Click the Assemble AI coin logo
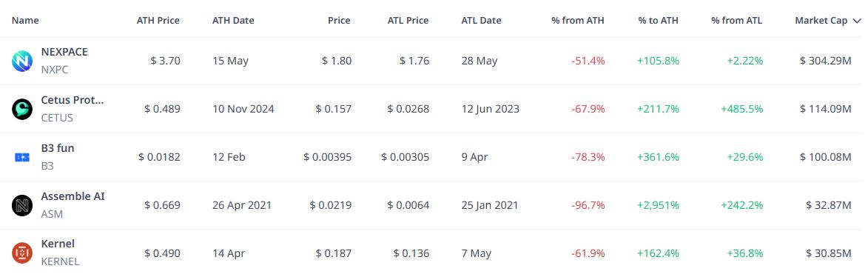The image size is (868, 277). tap(22, 206)
